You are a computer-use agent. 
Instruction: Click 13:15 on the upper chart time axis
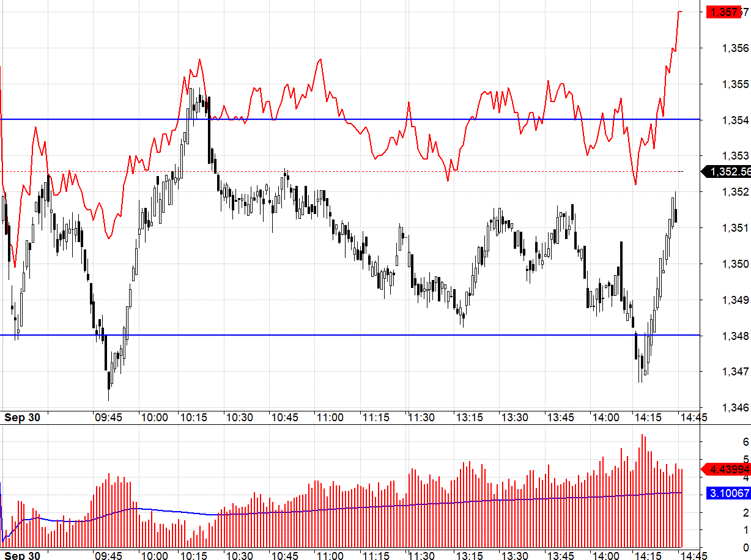[469, 418]
